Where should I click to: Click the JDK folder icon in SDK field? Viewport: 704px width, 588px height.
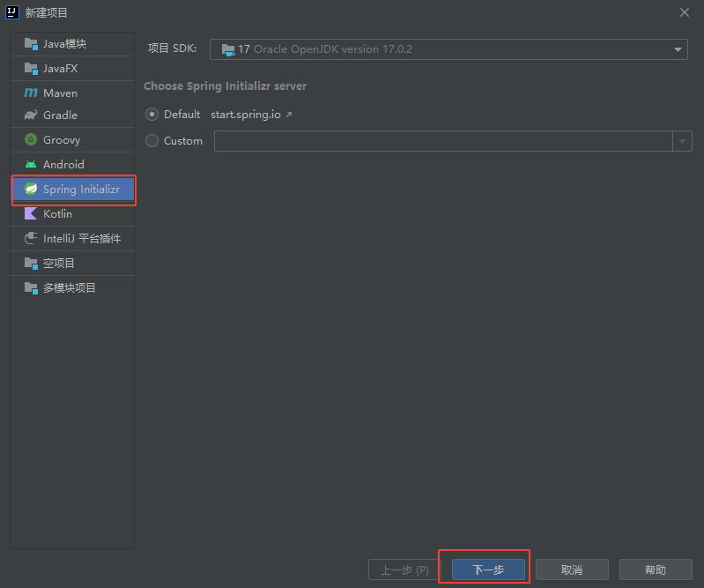coord(228,50)
